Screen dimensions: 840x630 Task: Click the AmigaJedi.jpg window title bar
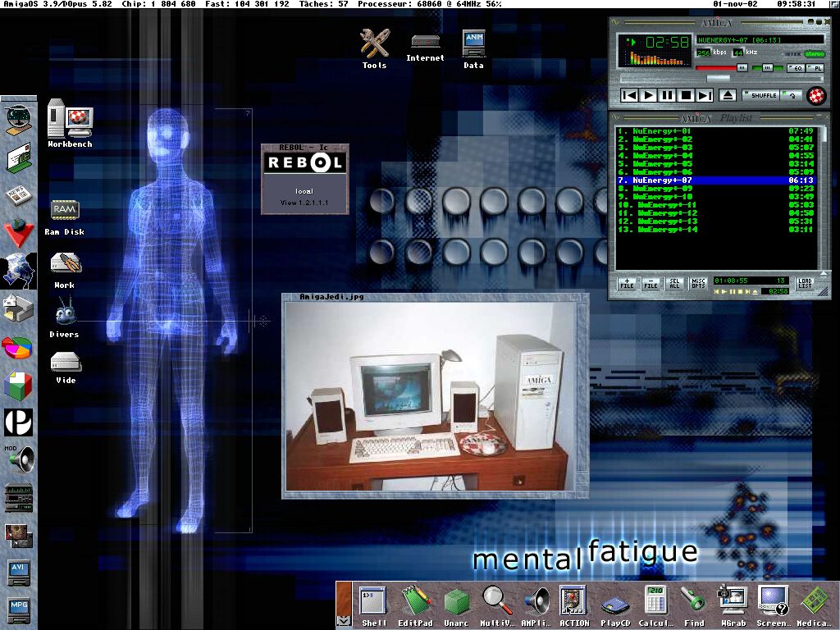(x=435, y=297)
